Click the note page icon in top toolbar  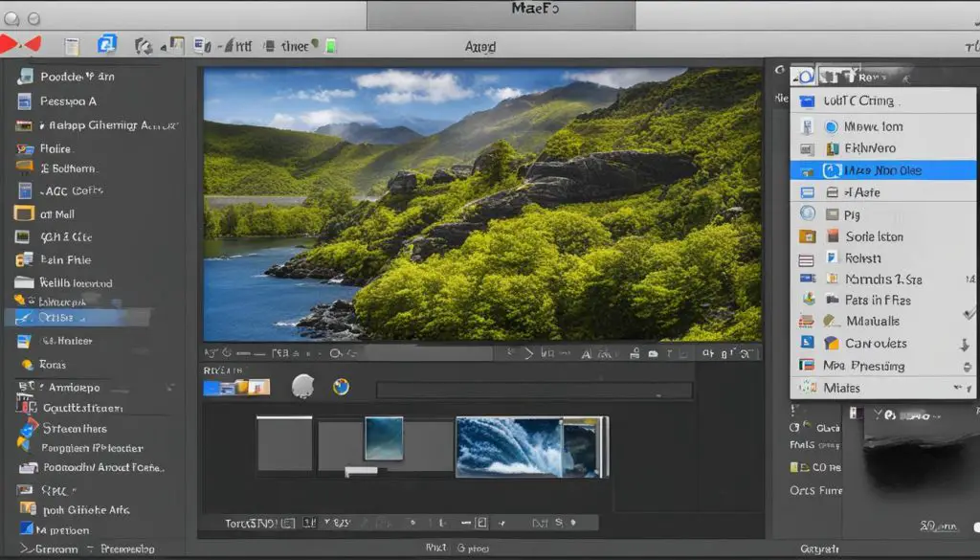[x=72, y=46]
